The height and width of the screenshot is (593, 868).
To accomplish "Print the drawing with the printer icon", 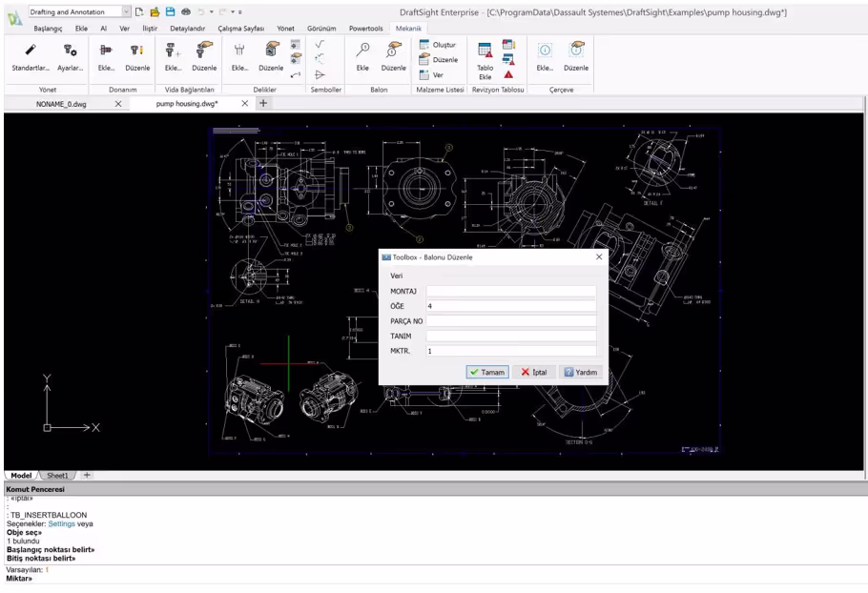I will [x=186, y=11].
